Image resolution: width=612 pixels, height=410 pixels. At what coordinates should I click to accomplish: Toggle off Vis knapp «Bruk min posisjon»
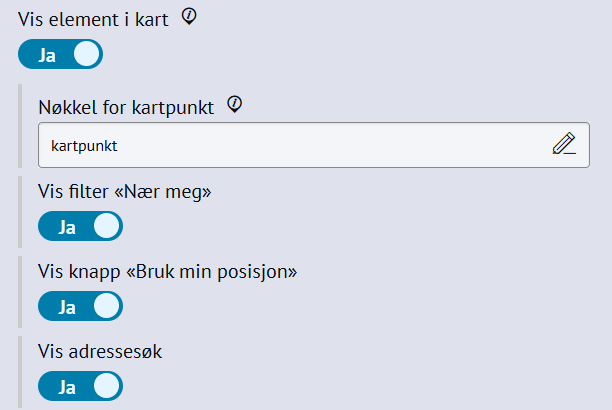point(80,306)
